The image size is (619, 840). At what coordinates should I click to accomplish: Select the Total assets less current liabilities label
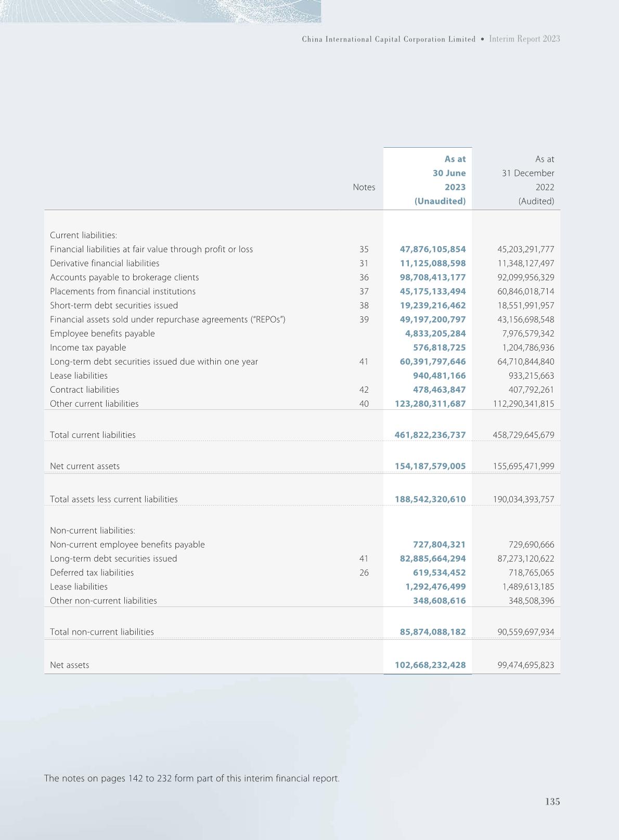[114, 499]
